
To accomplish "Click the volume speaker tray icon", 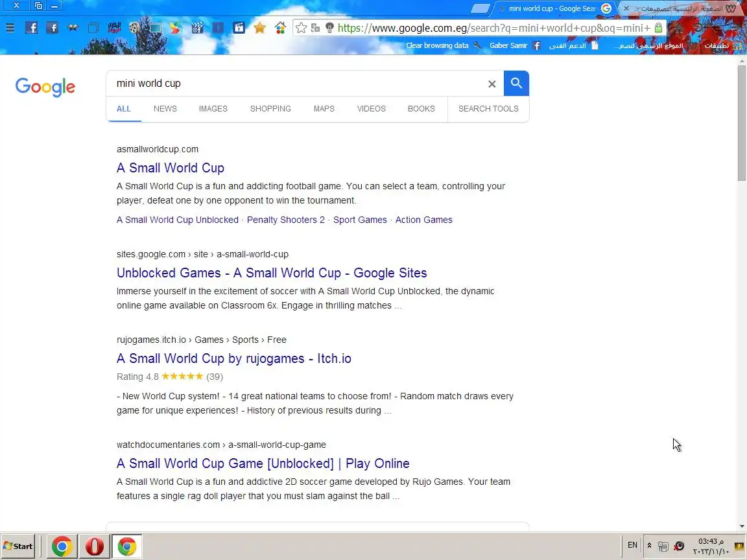I will click(x=680, y=546).
